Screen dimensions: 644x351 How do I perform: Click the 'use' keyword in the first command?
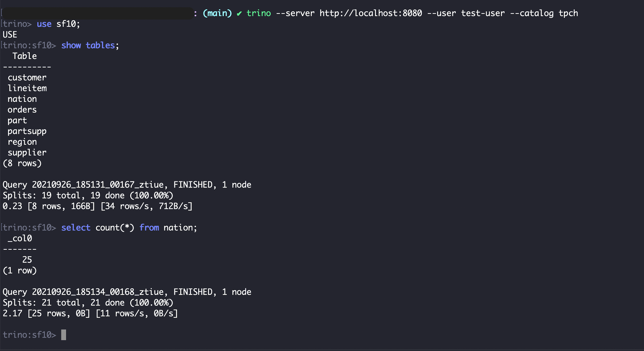pos(44,24)
